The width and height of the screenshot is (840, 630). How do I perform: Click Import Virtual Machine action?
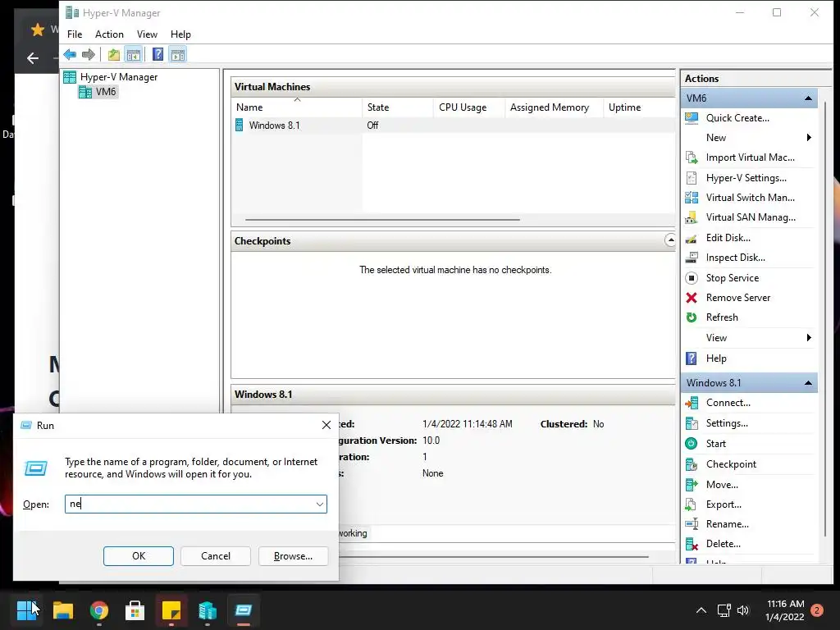tap(750, 157)
